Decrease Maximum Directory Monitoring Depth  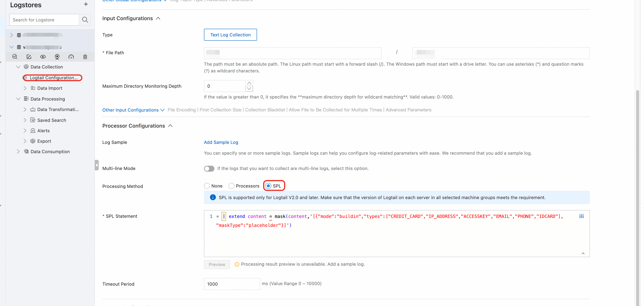pos(249,89)
